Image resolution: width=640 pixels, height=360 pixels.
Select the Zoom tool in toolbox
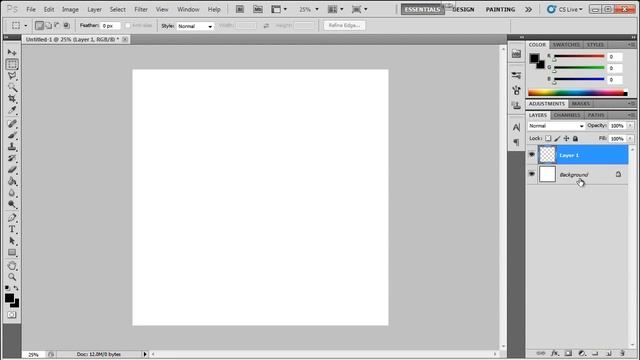[x=12, y=277]
